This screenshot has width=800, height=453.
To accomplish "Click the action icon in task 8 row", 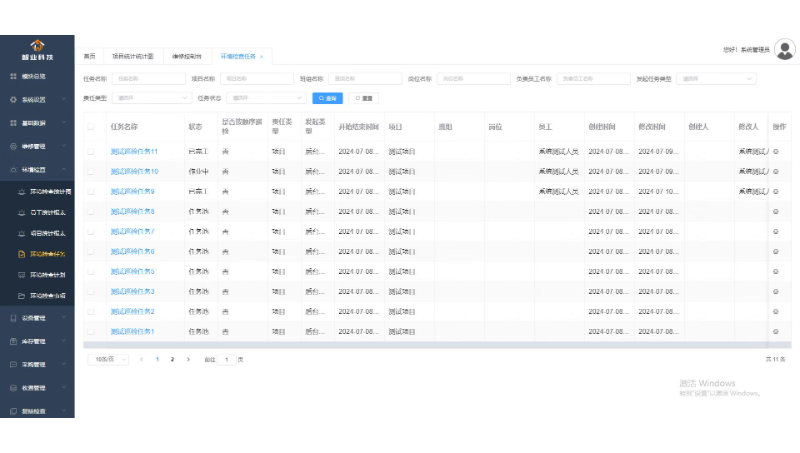I will (776, 211).
